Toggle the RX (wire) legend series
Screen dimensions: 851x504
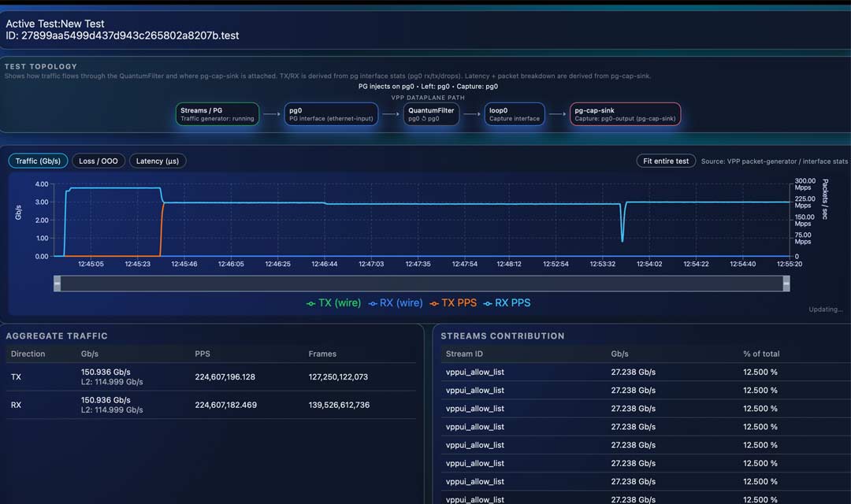coord(396,302)
